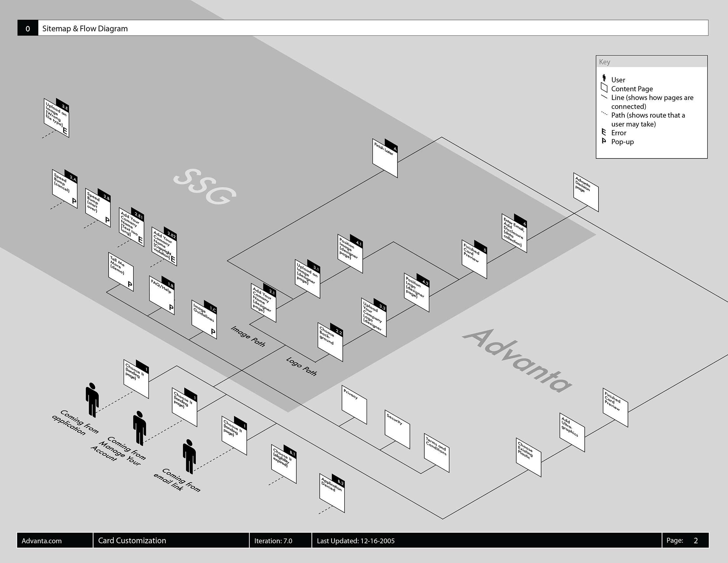Select the 3.1 Upload an Image designer page card
The image size is (728, 563).
(x=307, y=279)
